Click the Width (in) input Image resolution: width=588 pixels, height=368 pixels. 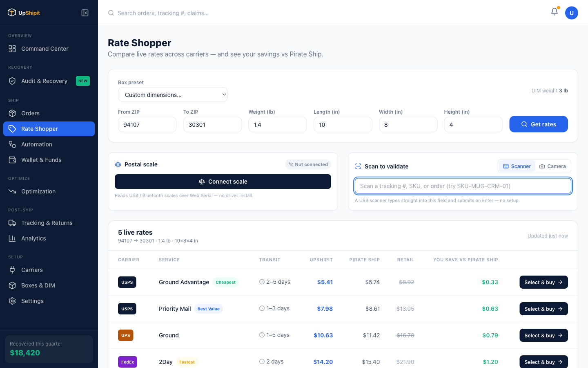click(x=408, y=125)
